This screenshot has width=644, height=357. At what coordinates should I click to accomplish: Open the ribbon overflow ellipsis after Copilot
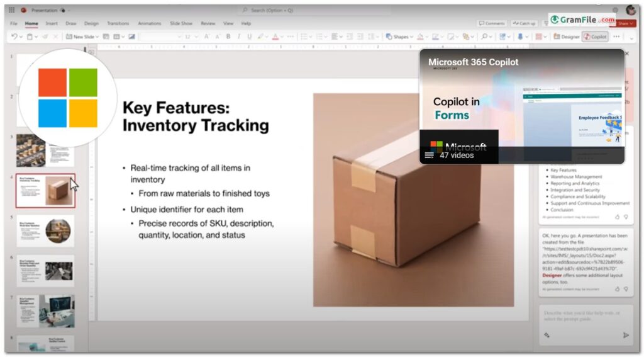pos(616,37)
